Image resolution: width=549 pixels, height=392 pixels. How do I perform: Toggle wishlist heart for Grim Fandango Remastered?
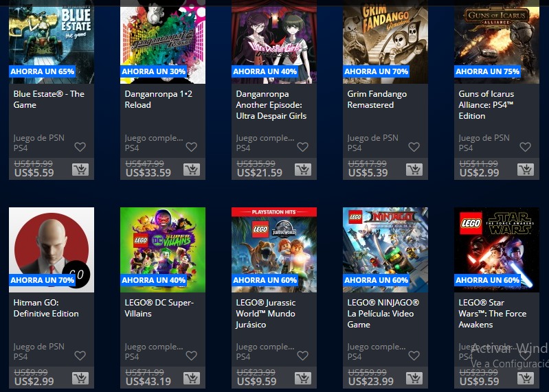(x=414, y=147)
